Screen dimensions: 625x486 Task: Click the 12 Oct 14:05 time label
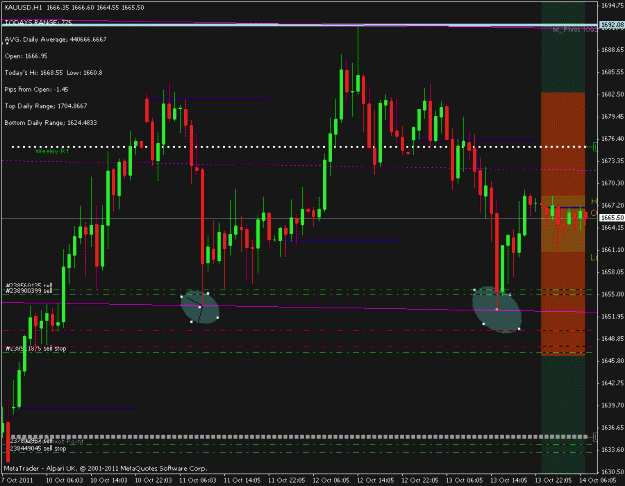click(x=375, y=480)
